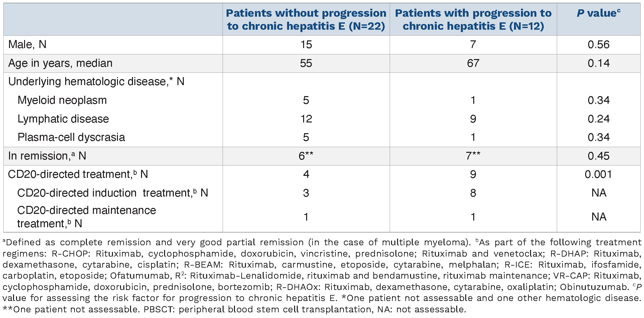
Task: Click the median age value 67
Action: click(x=473, y=63)
